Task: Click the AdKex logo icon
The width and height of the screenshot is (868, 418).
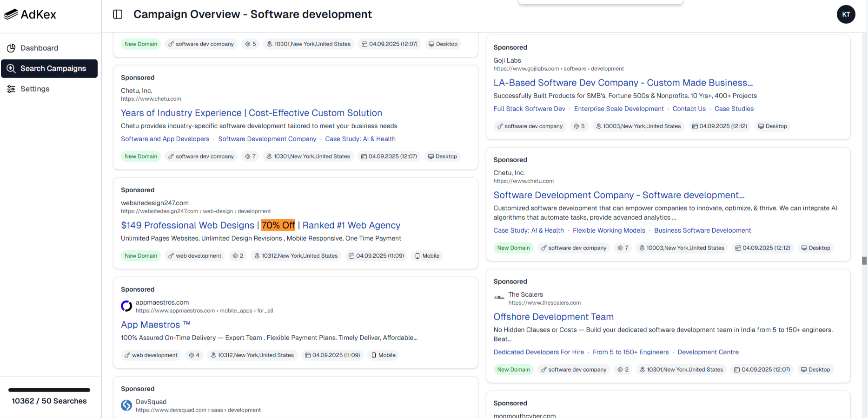Action: point(11,14)
